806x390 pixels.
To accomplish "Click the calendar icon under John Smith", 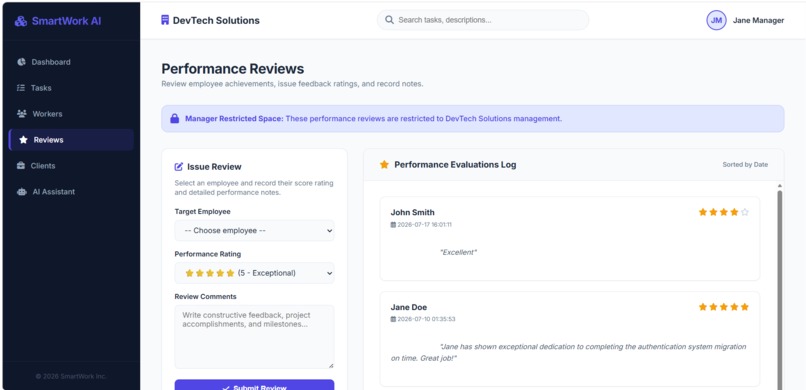I will tap(393, 225).
